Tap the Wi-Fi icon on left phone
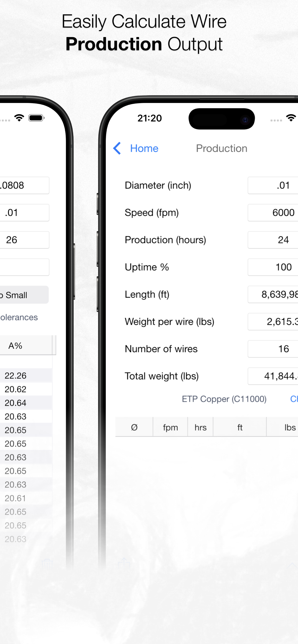 click(x=19, y=118)
